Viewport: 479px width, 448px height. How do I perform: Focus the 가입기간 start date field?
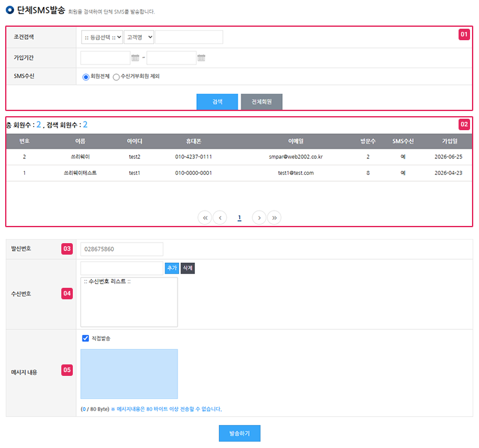[x=105, y=57]
